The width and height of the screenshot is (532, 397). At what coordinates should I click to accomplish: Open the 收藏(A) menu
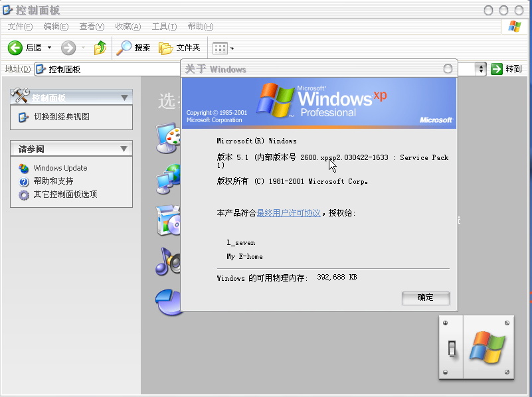click(x=128, y=27)
